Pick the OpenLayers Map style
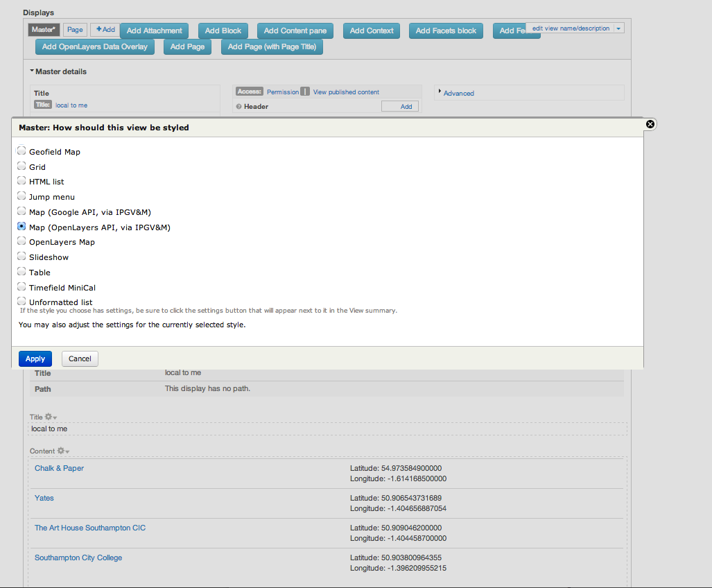The width and height of the screenshot is (712, 588). click(21, 241)
